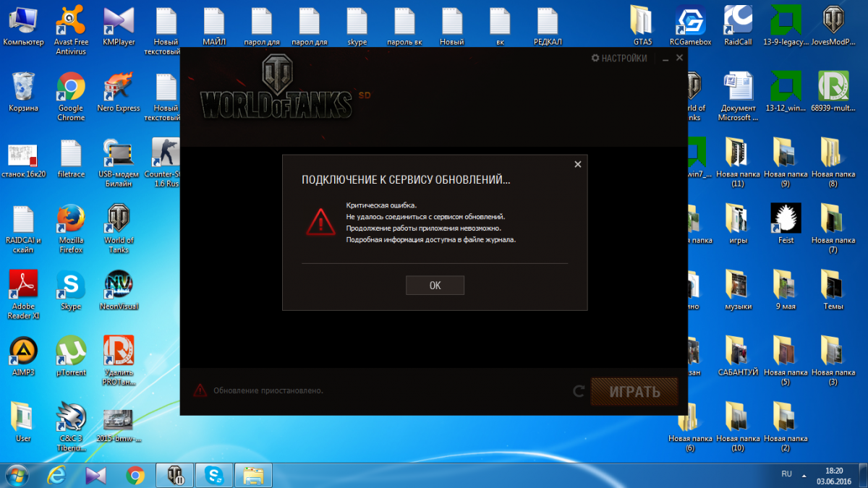Image resolution: width=868 pixels, height=488 pixels.
Task: Open Новая папка (7) folder
Action: (x=833, y=229)
